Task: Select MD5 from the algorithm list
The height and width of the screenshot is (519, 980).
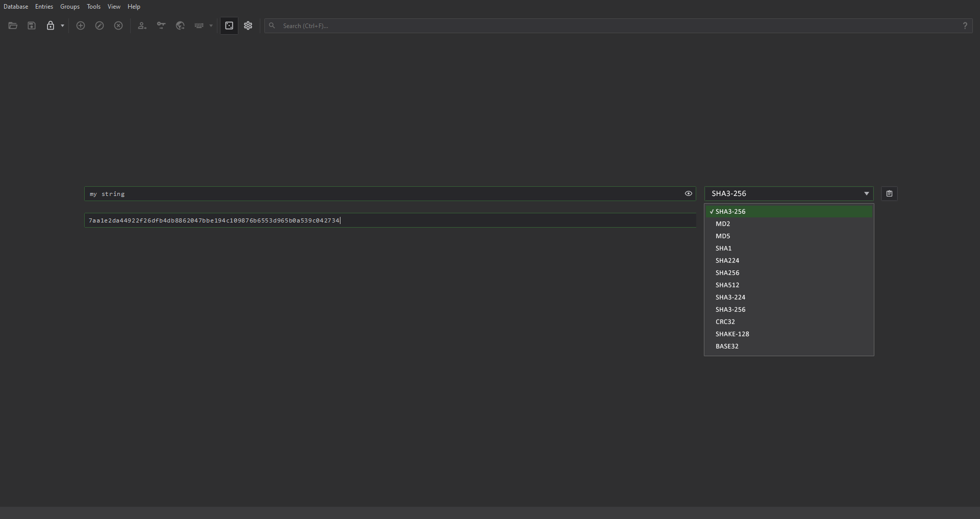Action: coord(722,236)
